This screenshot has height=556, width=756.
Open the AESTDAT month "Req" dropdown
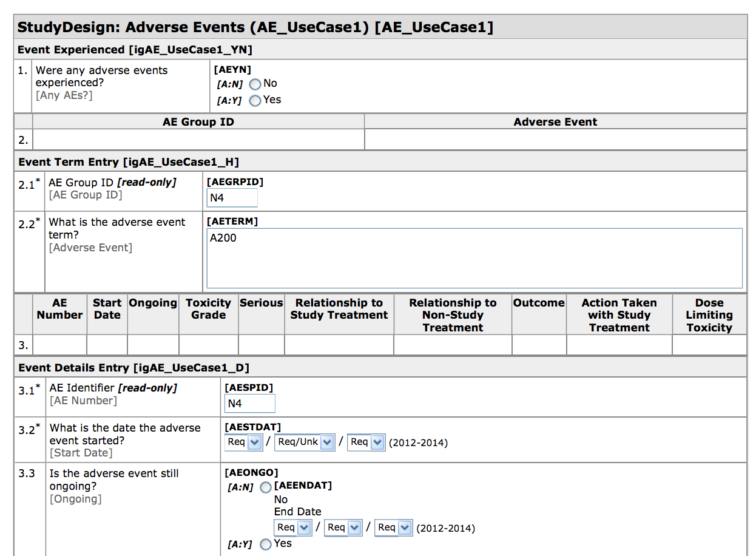[243, 442]
